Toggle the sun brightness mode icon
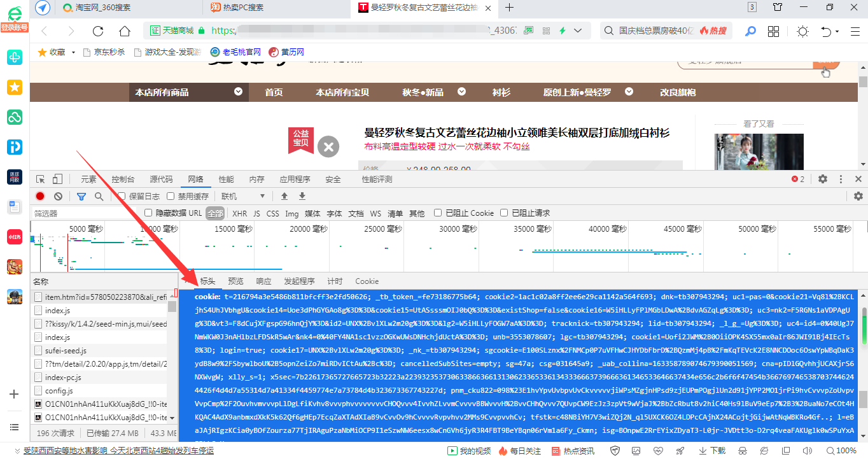Image resolution: width=868 pixels, height=459 pixels. (x=802, y=31)
